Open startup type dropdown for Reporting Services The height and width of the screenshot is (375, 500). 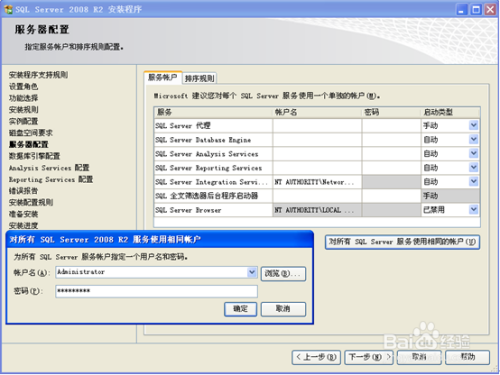tap(473, 167)
